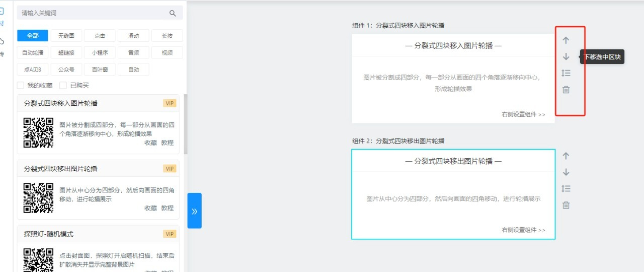Collapse left panel with blue » button
Image resolution: width=644 pixels, height=272 pixels.
[194, 211]
